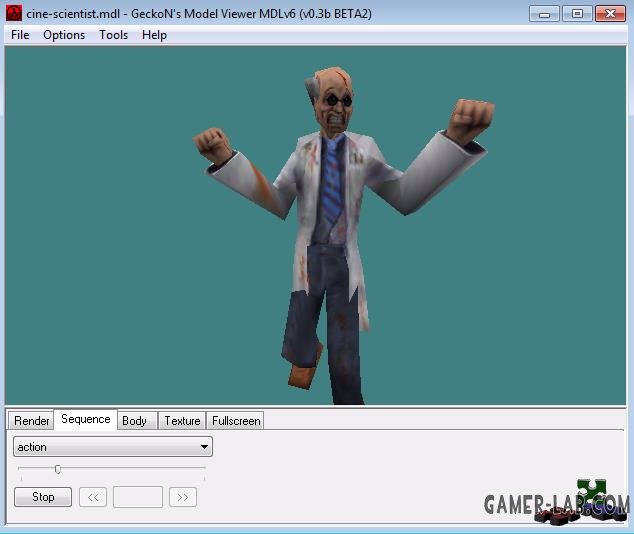Open the File menu
This screenshot has width=634, height=534.
coord(20,35)
